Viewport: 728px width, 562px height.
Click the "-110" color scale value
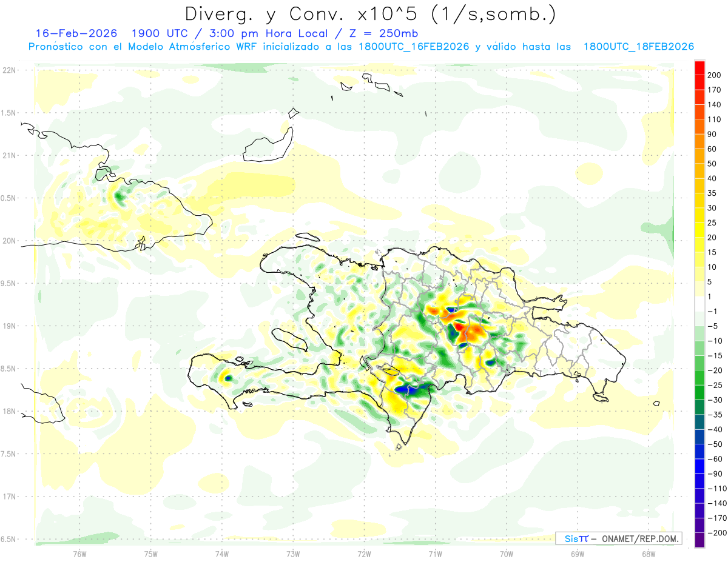click(x=717, y=489)
